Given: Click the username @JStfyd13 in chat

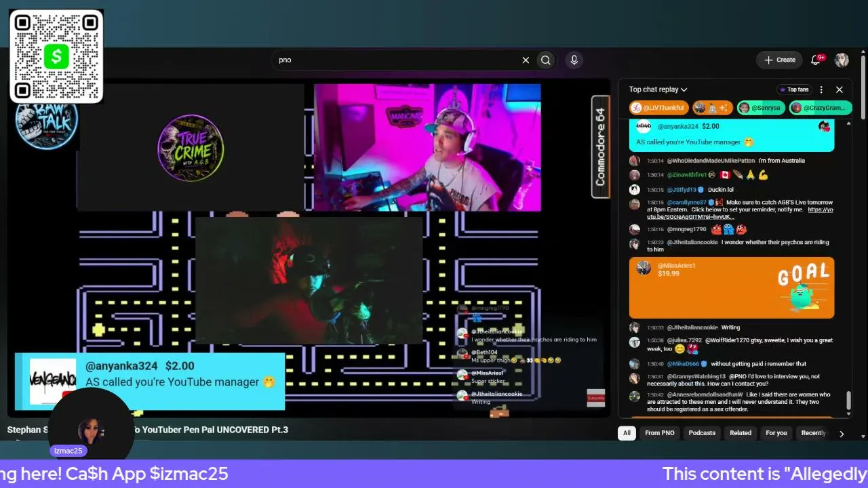Looking at the screenshot, I should point(682,190).
